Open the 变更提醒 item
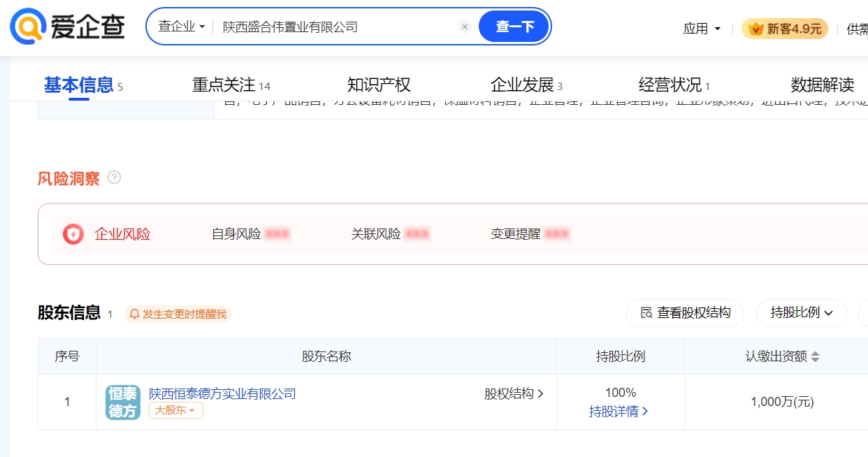The width and height of the screenshot is (868, 457). (x=530, y=234)
